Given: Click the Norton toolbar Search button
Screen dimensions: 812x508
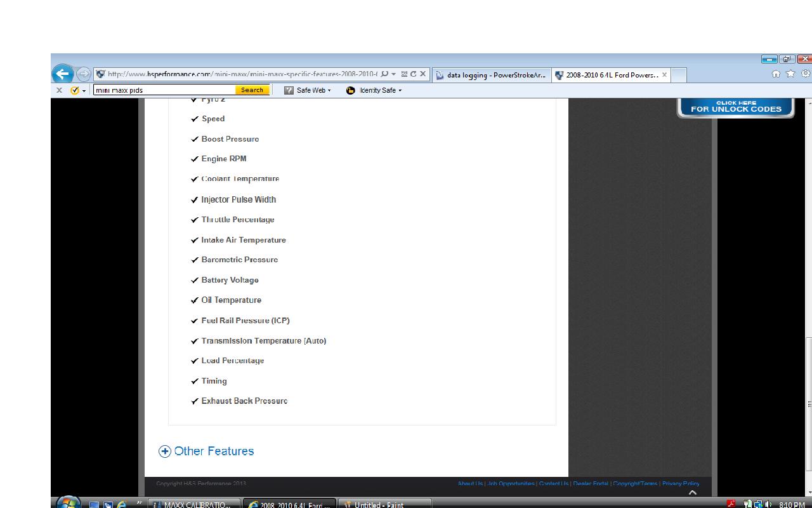Looking at the screenshot, I should point(252,90).
